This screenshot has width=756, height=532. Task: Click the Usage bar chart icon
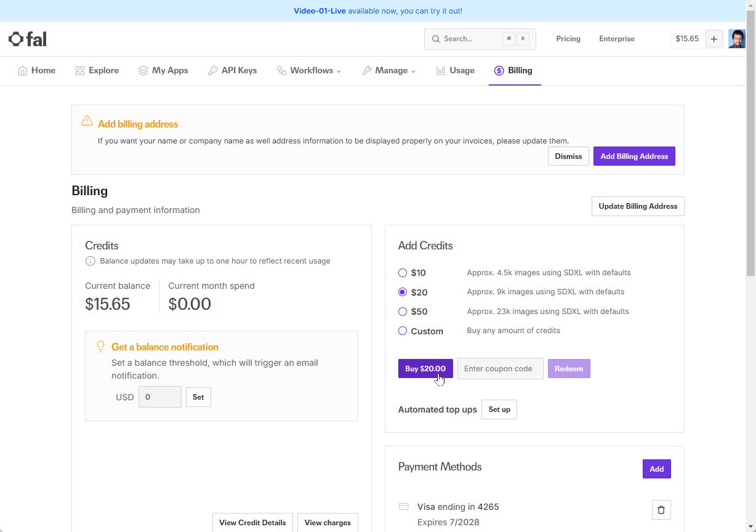point(441,71)
